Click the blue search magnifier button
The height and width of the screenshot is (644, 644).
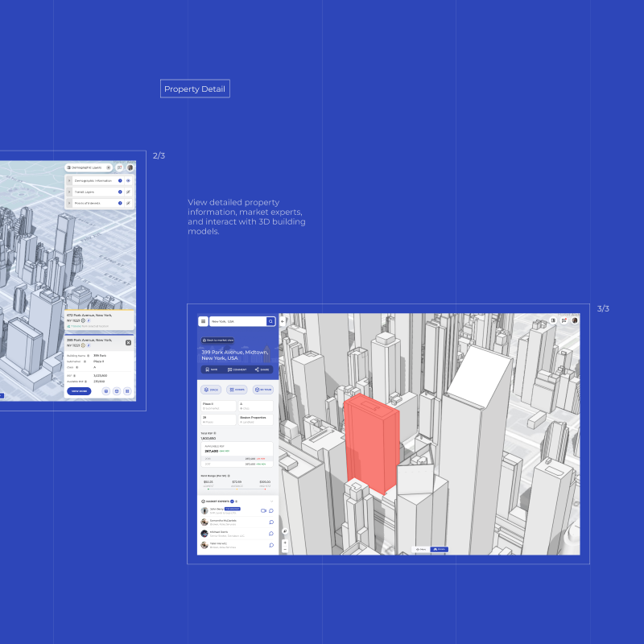[x=270, y=321]
